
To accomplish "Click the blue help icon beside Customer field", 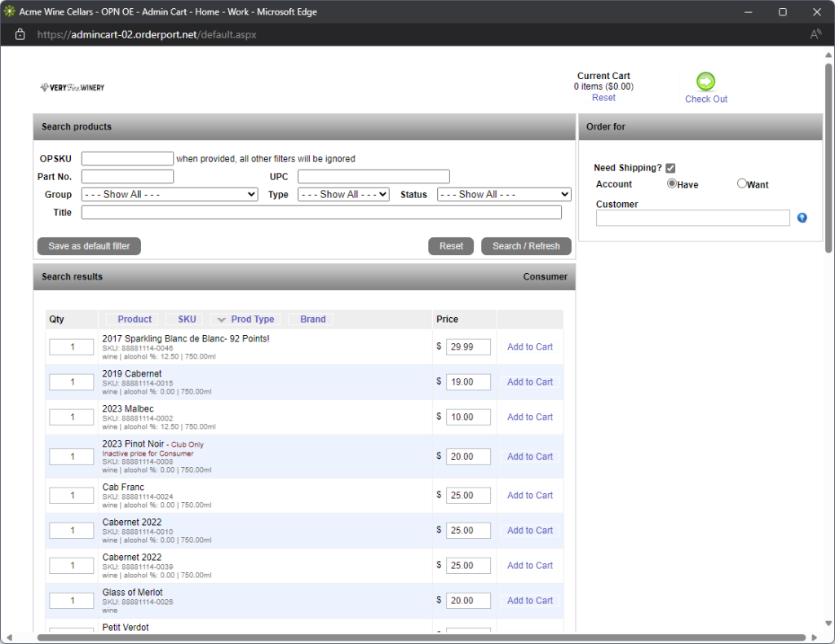I will (x=802, y=218).
